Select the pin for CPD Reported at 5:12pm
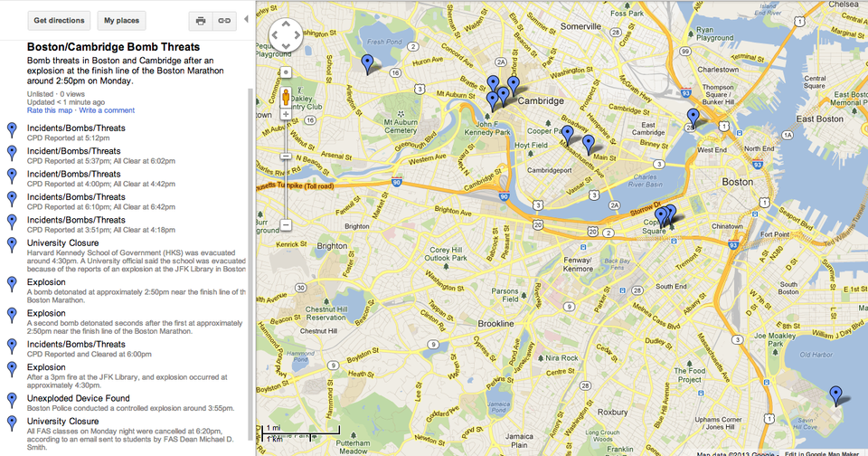This screenshot has height=456, width=868. point(12,131)
